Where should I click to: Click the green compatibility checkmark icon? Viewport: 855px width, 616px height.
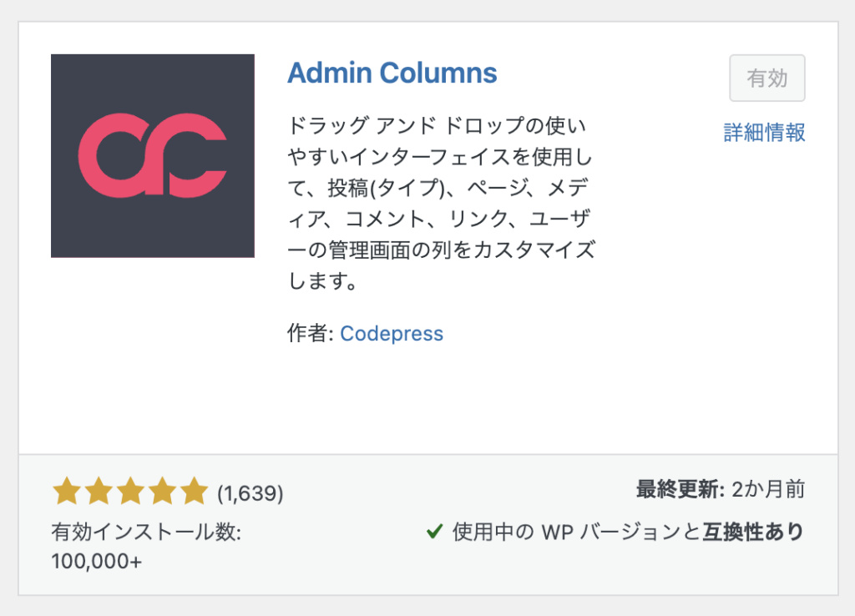434,531
